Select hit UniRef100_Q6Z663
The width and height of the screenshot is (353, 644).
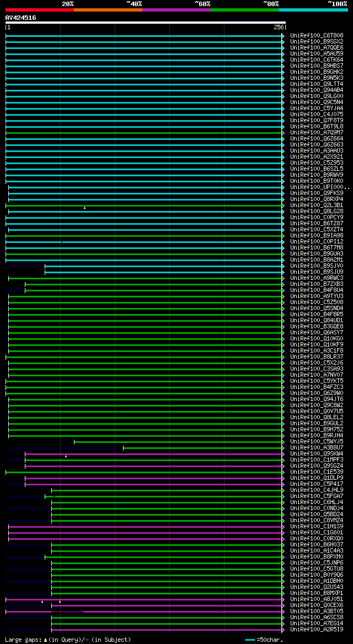[x=317, y=144]
